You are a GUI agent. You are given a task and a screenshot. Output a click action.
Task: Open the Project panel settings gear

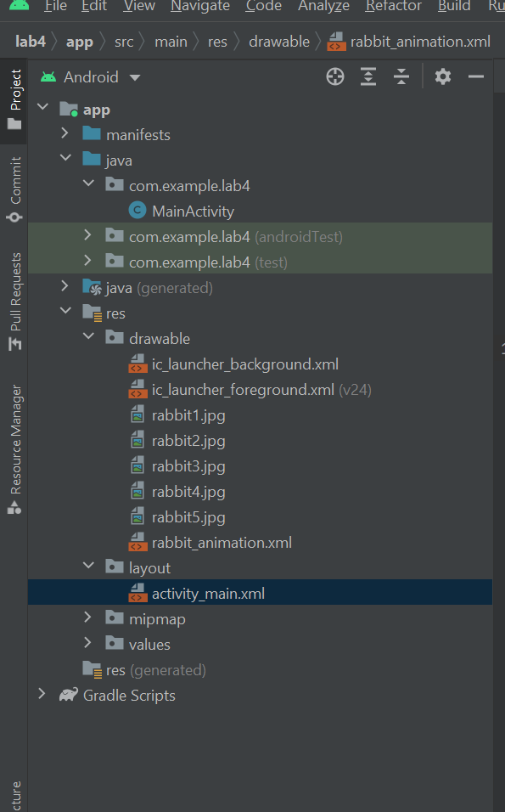pos(442,76)
